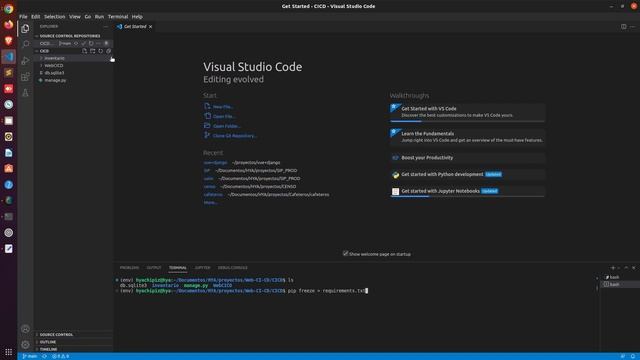Screen dimensions: 640x360
Task: Open the Terminal menu
Action: click(x=118, y=17)
